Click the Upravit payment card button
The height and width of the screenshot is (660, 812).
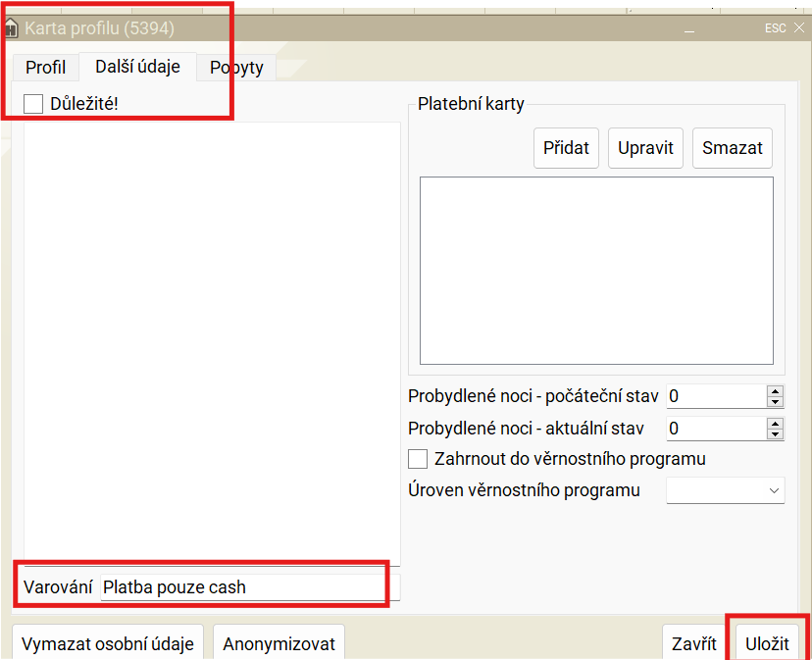point(645,148)
